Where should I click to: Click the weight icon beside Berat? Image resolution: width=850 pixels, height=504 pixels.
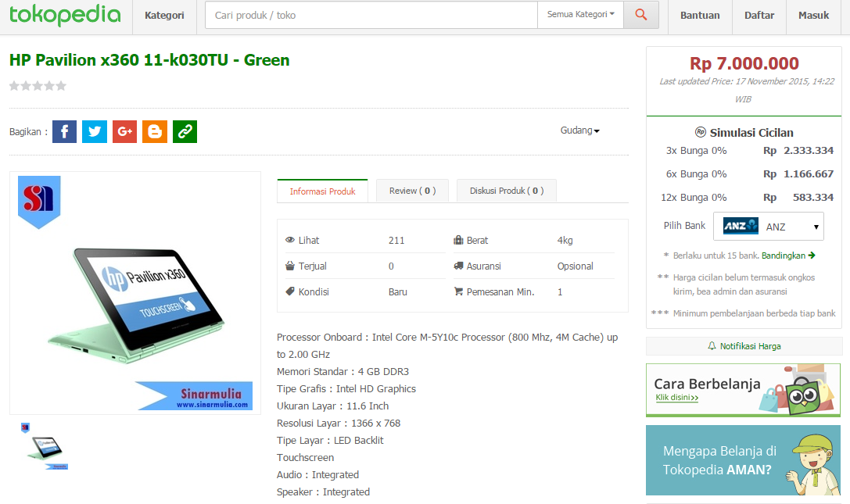coord(458,240)
